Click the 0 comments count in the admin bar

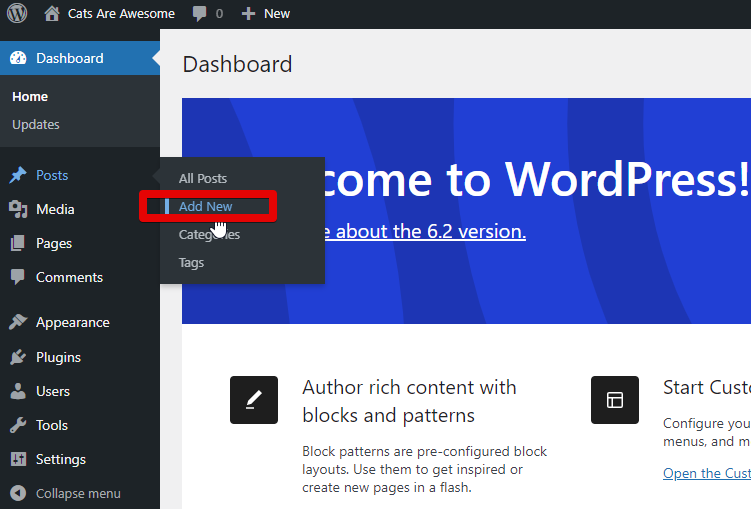tap(219, 13)
